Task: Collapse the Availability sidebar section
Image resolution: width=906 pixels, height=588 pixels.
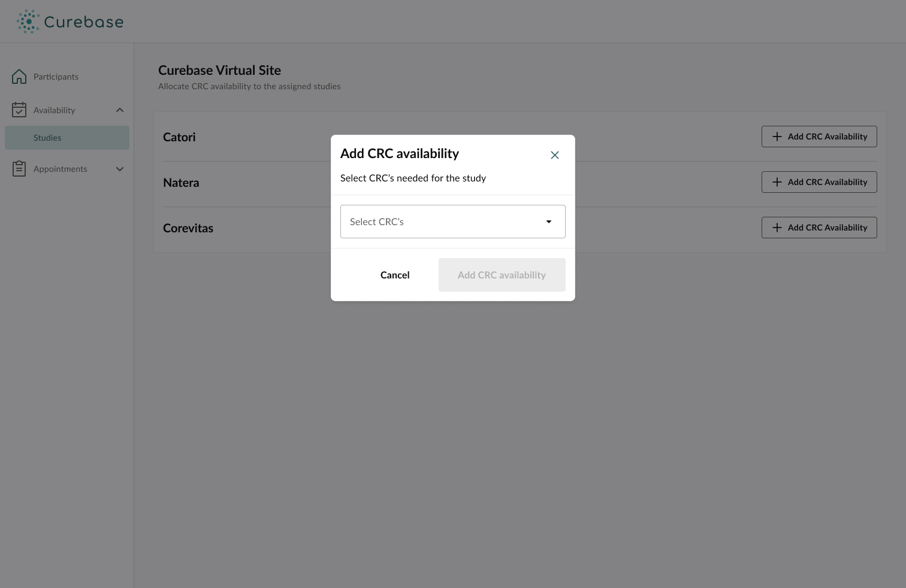Action: 120,110
